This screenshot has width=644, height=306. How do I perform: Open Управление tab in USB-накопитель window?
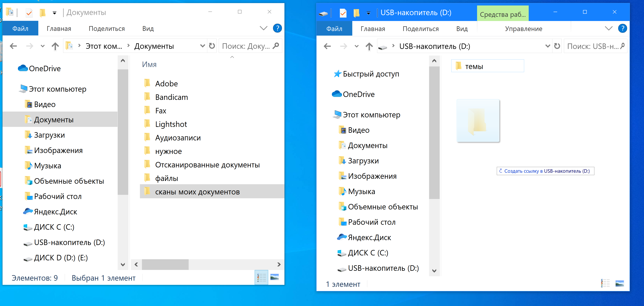[x=524, y=29]
